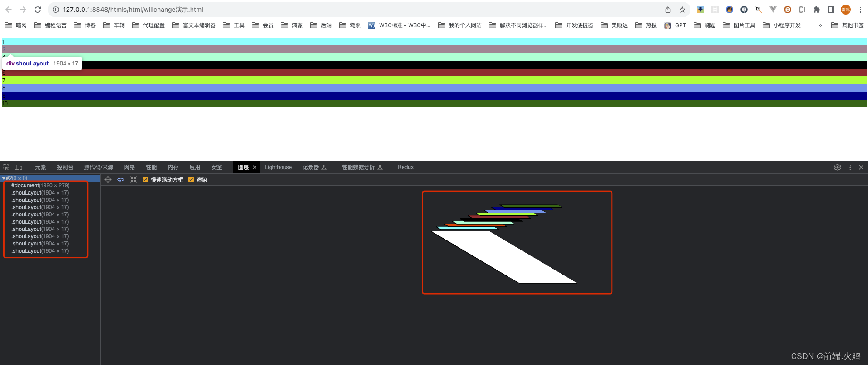Screen dimensions: 868x365
Task: Toggle the 慢速滚动方框 checkbox
Action: point(145,180)
